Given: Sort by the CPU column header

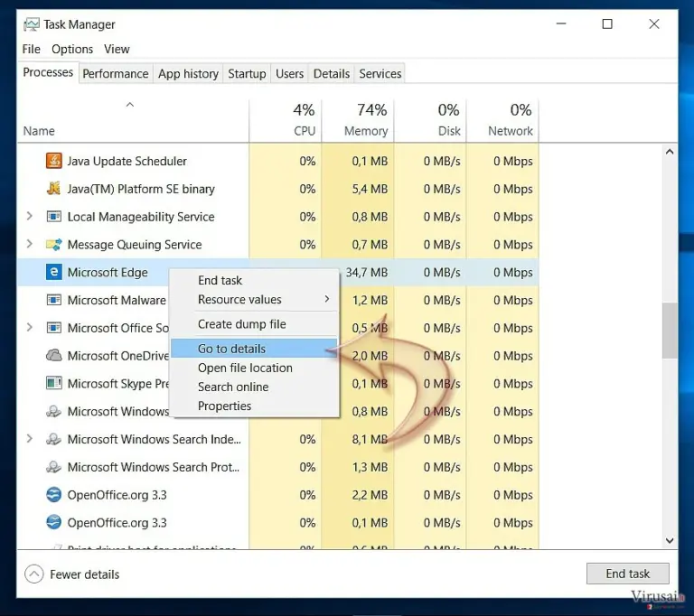Looking at the screenshot, I should 286,120.
